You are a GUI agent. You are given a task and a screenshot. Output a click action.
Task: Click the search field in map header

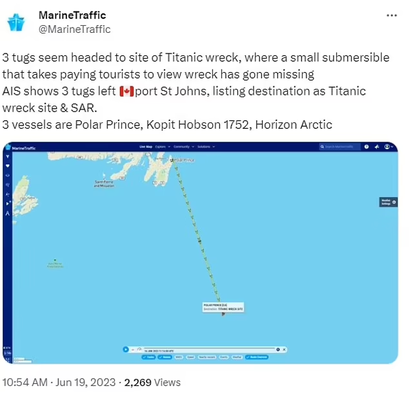coord(340,147)
